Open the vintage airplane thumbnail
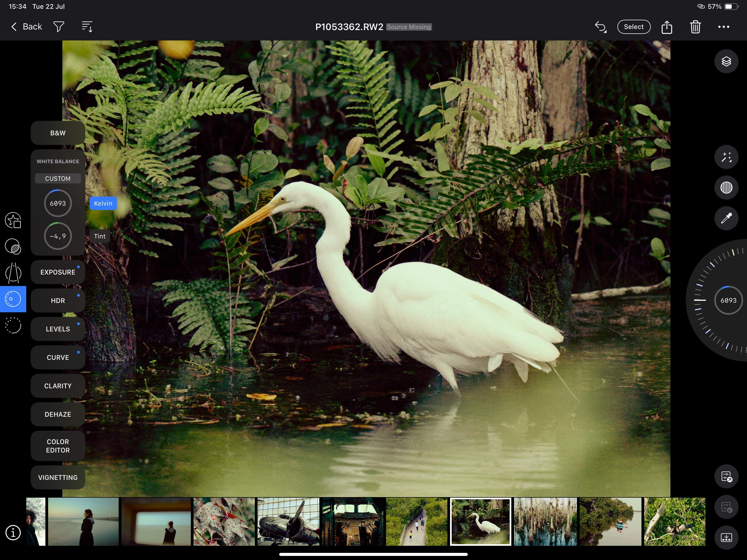The width and height of the screenshot is (747, 560). (288, 521)
